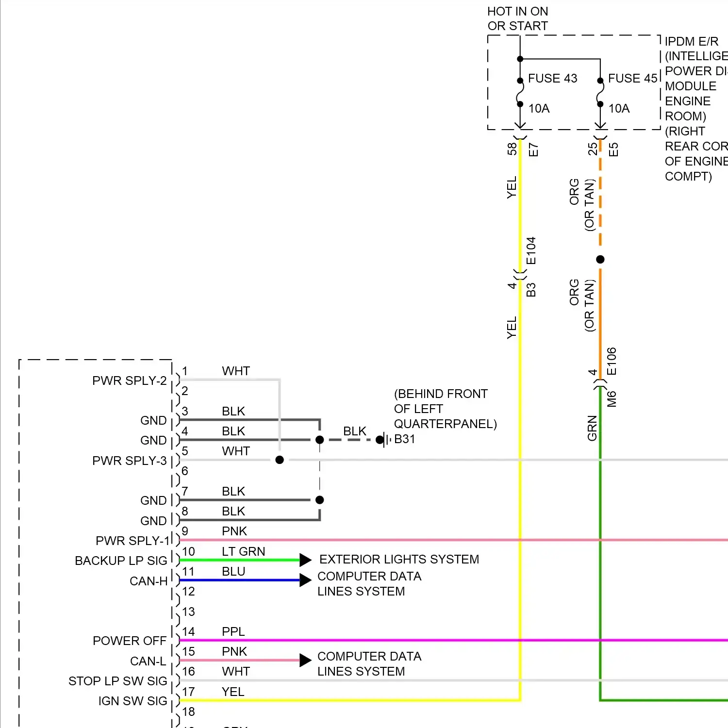728x728 pixels.
Task: Click the PPL wire color label
Action: tap(233, 631)
